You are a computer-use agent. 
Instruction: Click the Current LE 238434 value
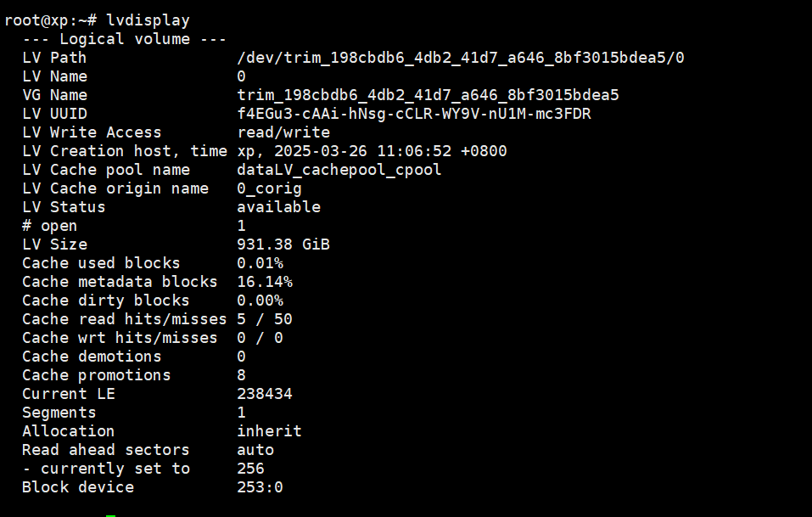pyautogui.click(x=265, y=394)
